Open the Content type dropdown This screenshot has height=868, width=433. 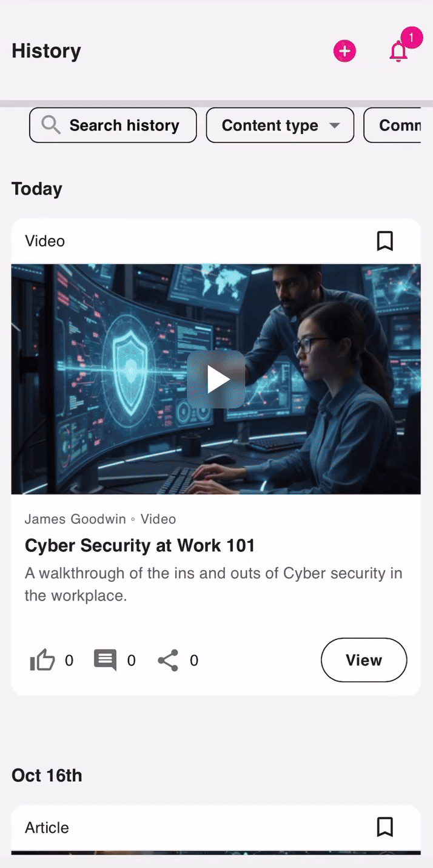[280, 125]
